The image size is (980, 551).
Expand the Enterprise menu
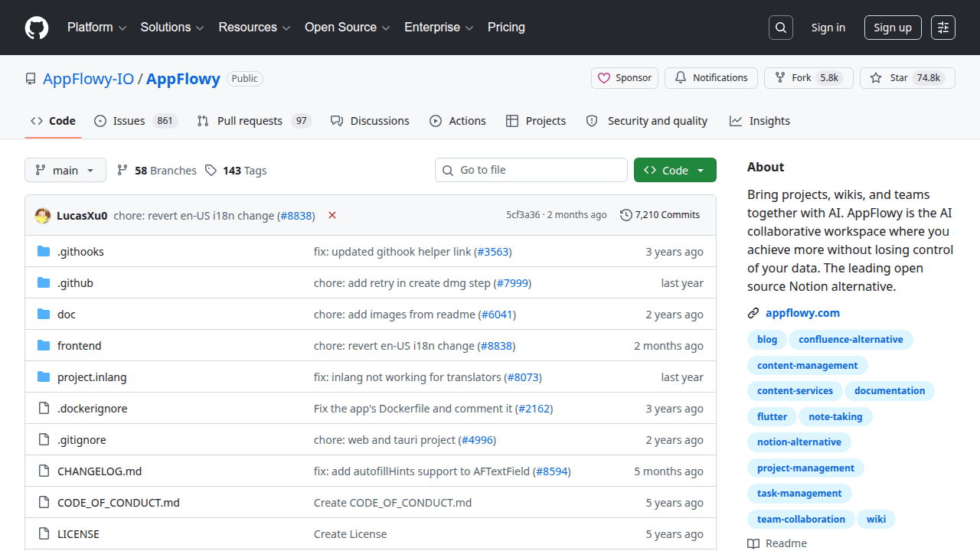(x=439, y=28)
